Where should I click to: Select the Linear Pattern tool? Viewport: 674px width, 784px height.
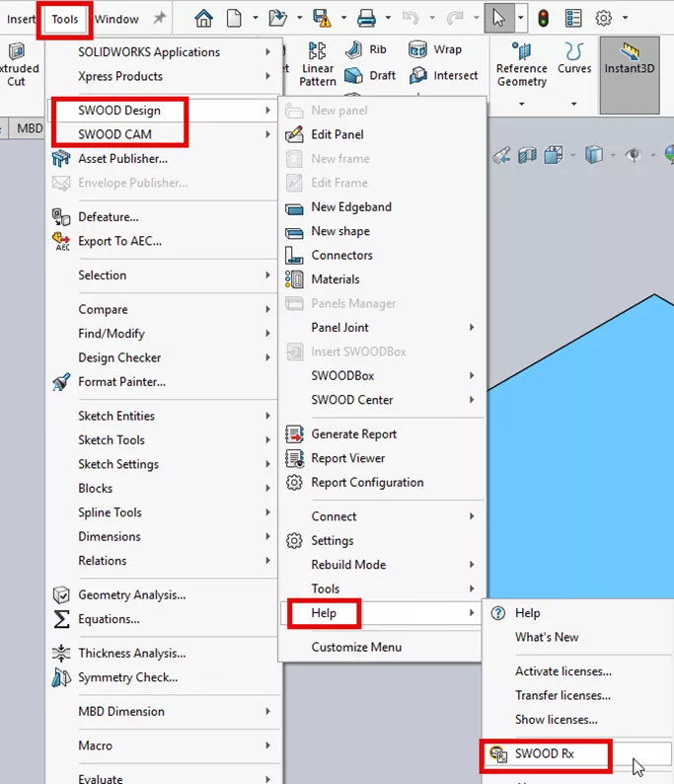tap(318, 63)
